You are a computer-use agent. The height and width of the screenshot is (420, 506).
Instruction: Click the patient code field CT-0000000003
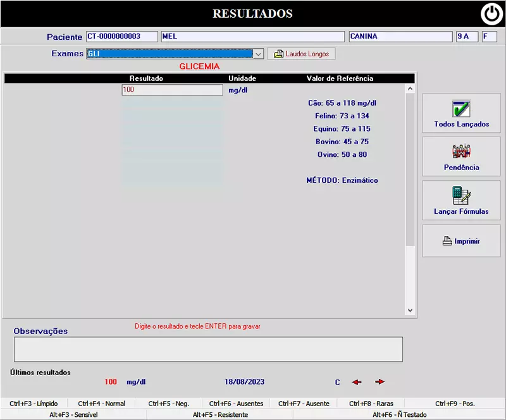pyautogui.click(x=121, y=37)
